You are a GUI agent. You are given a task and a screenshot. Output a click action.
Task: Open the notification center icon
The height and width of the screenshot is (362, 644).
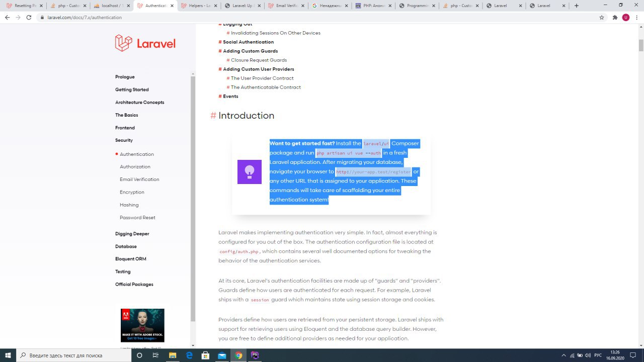[x=633, y=355]
